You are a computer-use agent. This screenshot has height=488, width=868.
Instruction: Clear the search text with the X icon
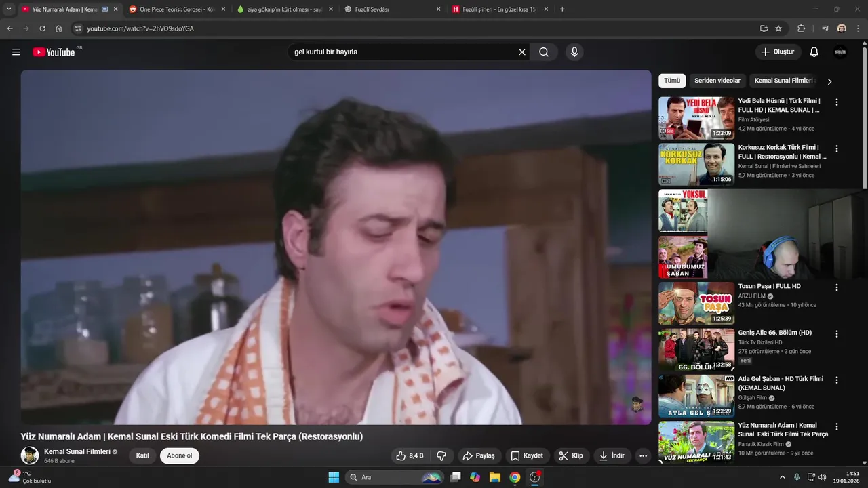click(522, 52)
